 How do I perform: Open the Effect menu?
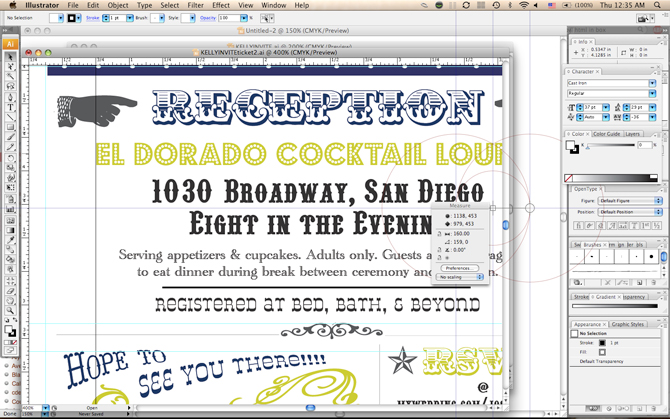(221, 5)
